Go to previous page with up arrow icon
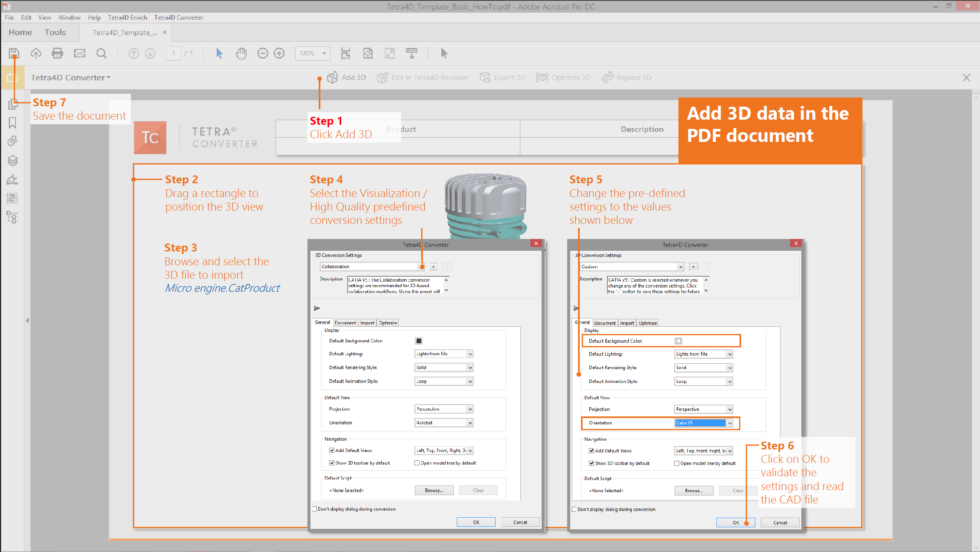This screenshot has width=980, height=552. (133, 53)
